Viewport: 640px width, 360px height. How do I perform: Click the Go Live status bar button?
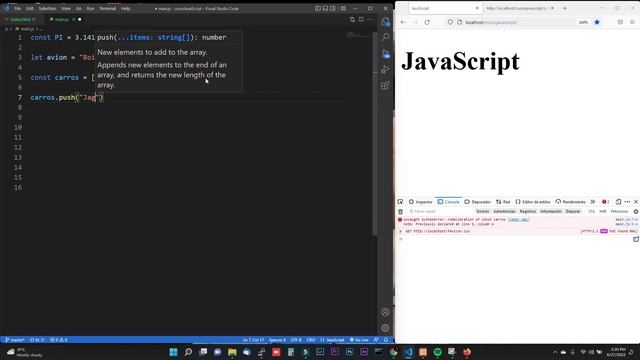[x=359, y=340]
